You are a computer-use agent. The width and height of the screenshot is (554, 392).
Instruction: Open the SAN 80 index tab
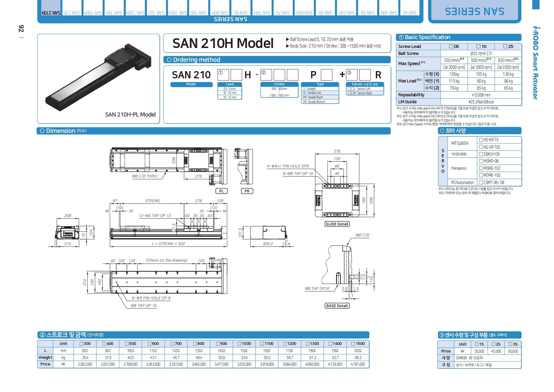241,8
